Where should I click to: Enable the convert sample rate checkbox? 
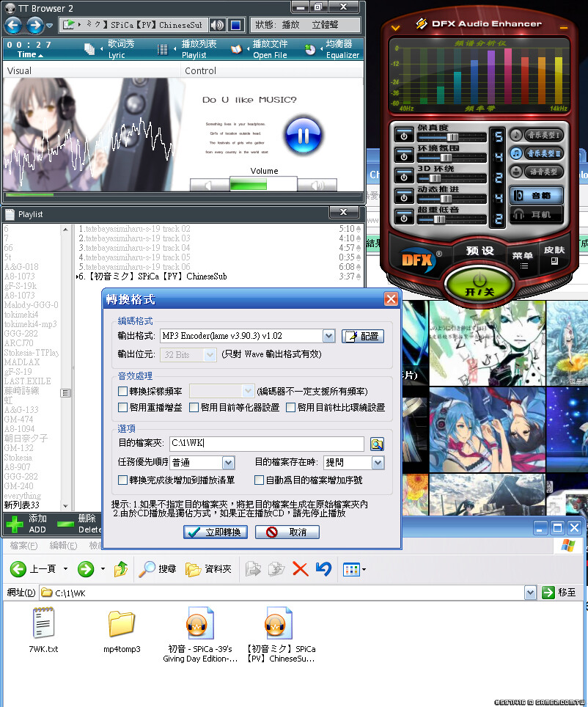click(123, 392)
